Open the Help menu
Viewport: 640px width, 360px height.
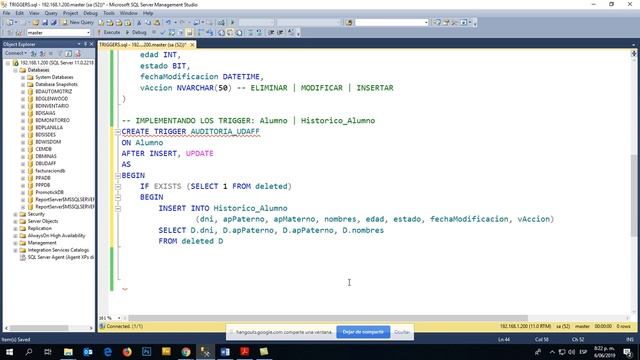pos(148,13)
